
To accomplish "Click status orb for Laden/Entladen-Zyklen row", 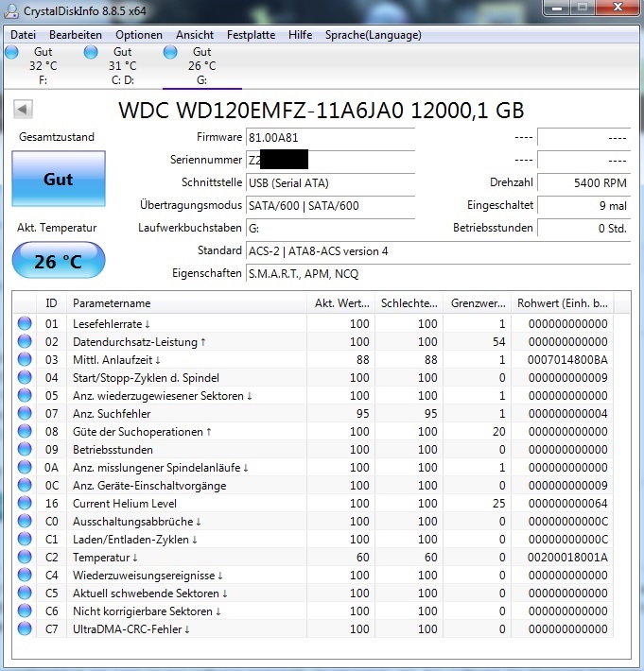I will click(x=25, y=540).
